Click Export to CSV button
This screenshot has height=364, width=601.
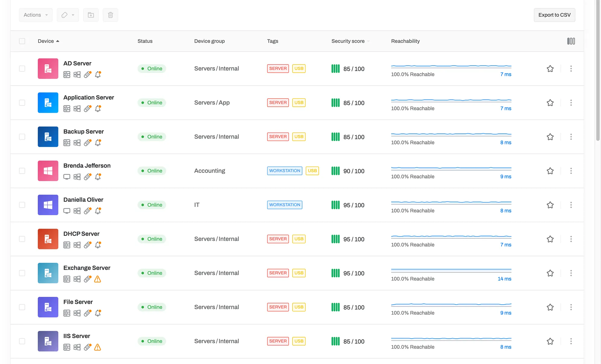(554, 15)
